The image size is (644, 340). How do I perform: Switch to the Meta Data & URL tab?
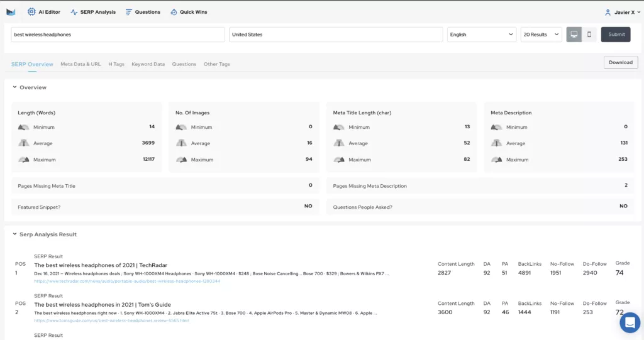pos(80,64)
